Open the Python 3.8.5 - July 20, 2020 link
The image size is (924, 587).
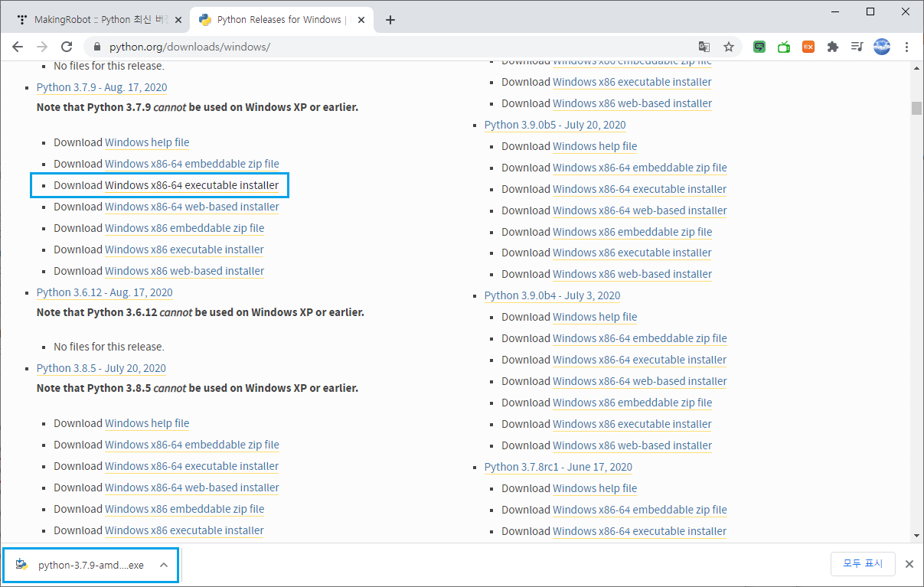pyautogui.click(x=101, y=368)
